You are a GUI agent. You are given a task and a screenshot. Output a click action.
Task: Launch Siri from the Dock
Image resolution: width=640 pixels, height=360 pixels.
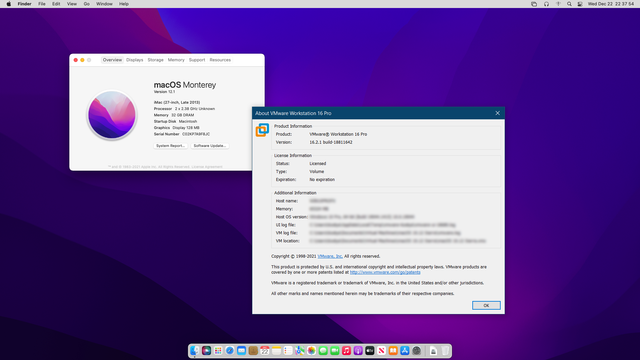[207, 351]
